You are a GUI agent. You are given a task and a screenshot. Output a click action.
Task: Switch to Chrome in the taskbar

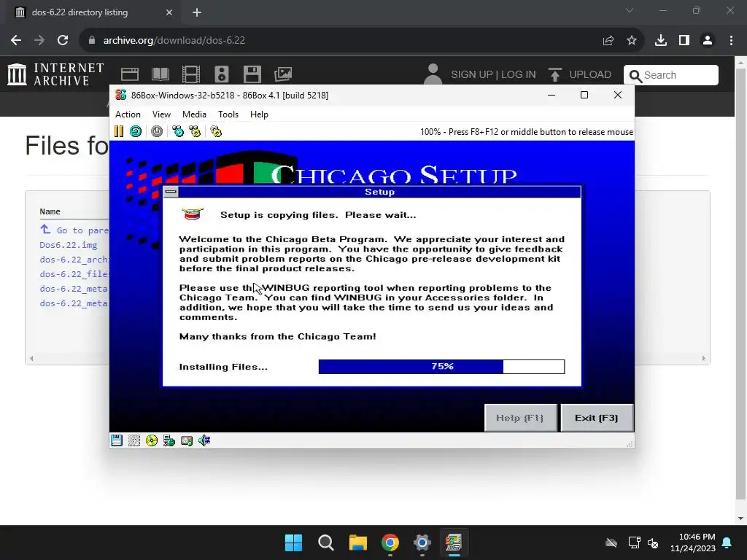(x=390, y=542)
